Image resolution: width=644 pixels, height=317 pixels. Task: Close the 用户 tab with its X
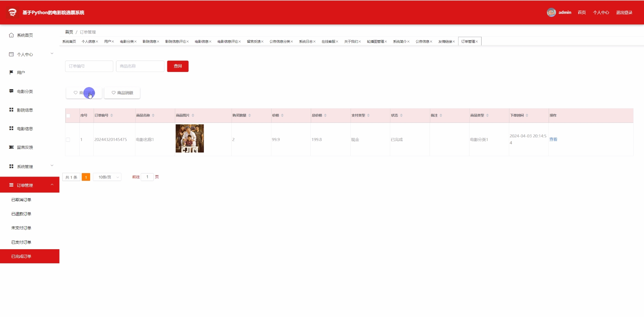click(113, 42)
